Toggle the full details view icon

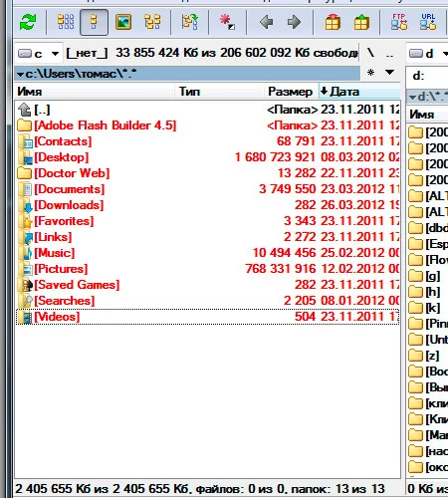pyautogui.click(x=94, y=22)
